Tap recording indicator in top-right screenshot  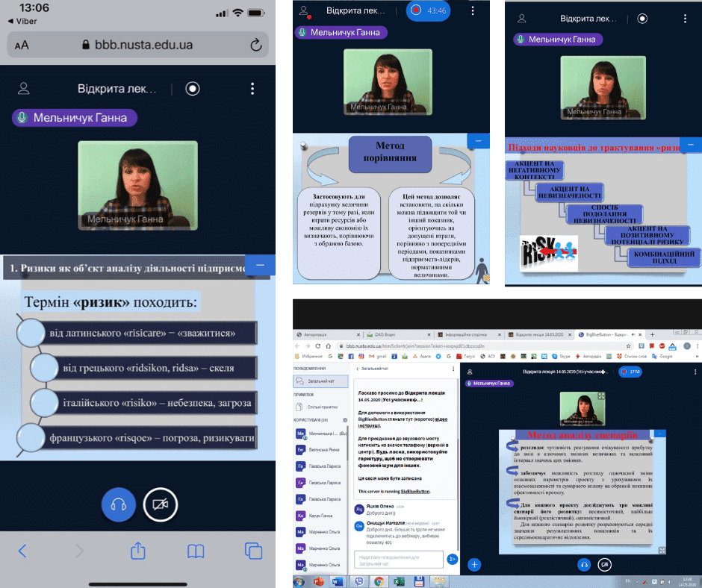click(642, 19)
